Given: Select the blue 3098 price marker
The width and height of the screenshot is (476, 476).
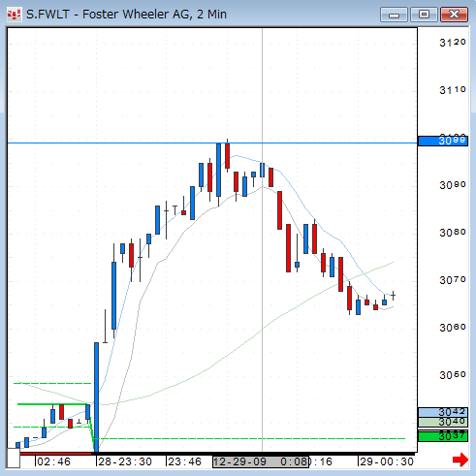Looking at the screenshot, I should click(x=443, y=141).
